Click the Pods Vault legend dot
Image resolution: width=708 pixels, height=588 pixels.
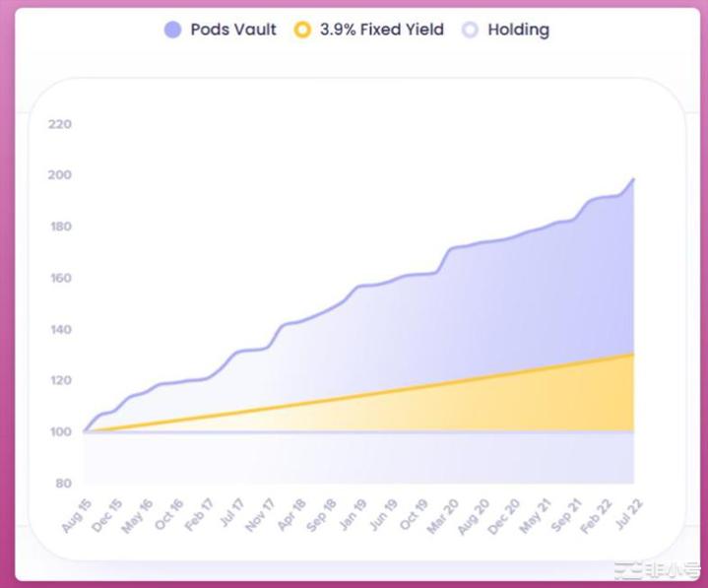click(173, 30)
